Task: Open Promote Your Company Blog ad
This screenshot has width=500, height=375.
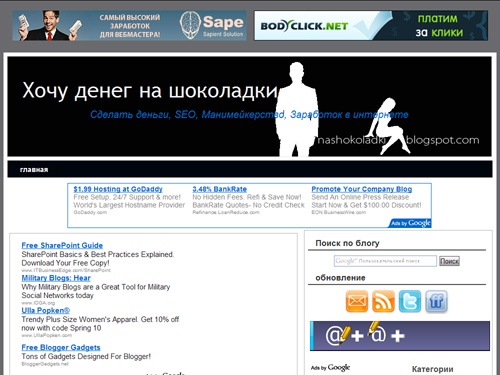Action: 362,189
